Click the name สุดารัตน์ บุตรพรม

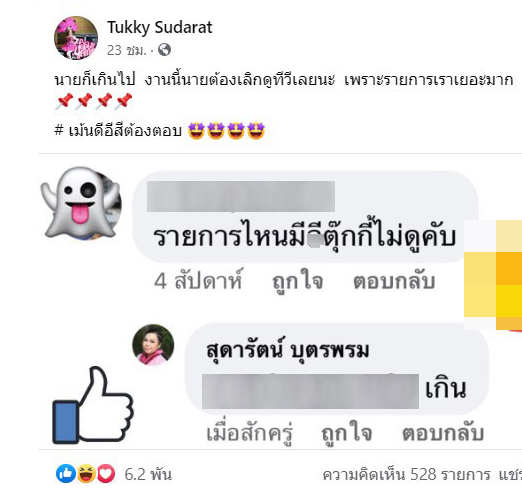tap(288, 351)
